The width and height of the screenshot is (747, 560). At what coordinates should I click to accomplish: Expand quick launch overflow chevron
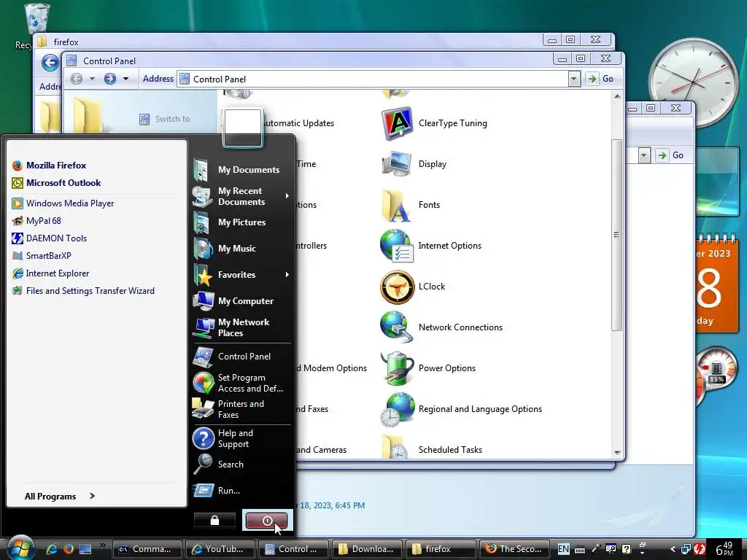click(x=102, y=545)
